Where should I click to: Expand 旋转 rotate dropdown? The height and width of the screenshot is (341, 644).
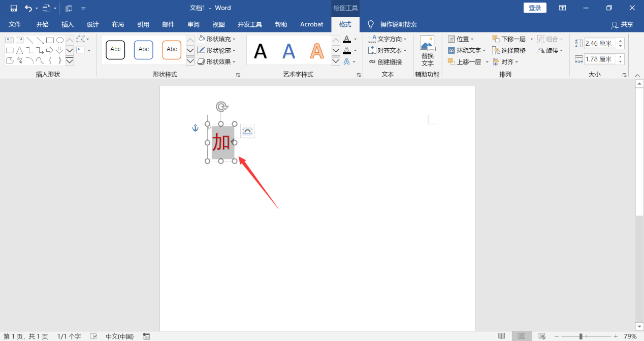(550, 50)
